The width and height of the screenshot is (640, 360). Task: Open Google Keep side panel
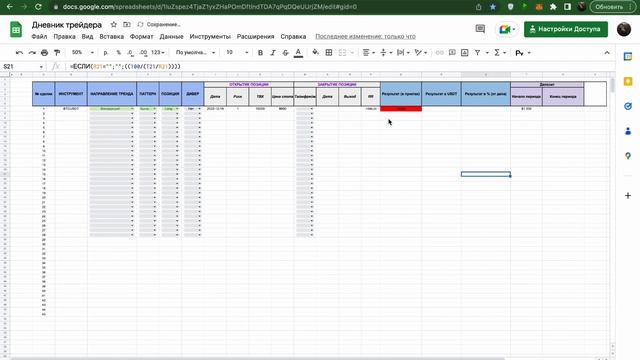pos(628,82)
